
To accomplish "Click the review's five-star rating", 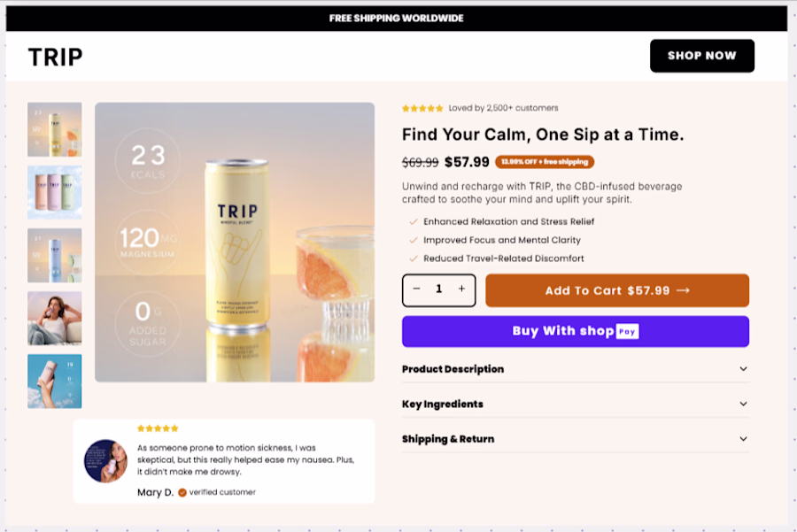I will click(x=158, y=428).
